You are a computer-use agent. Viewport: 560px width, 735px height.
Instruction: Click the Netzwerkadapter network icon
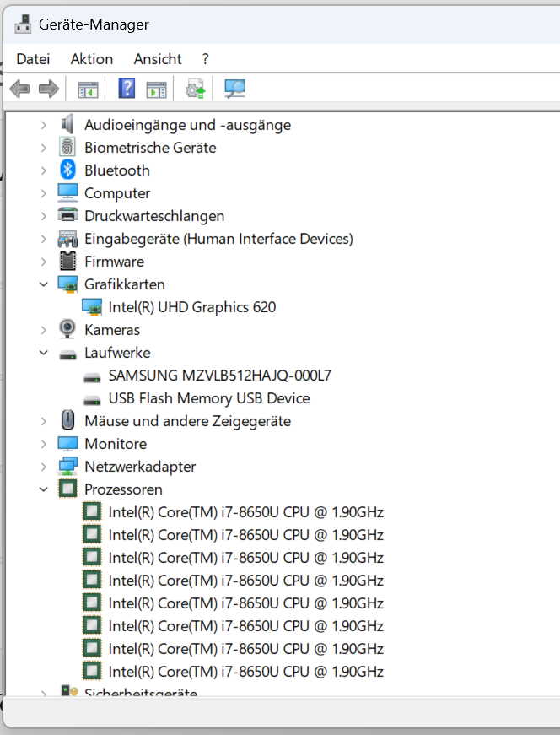click(x=67, y=466)
